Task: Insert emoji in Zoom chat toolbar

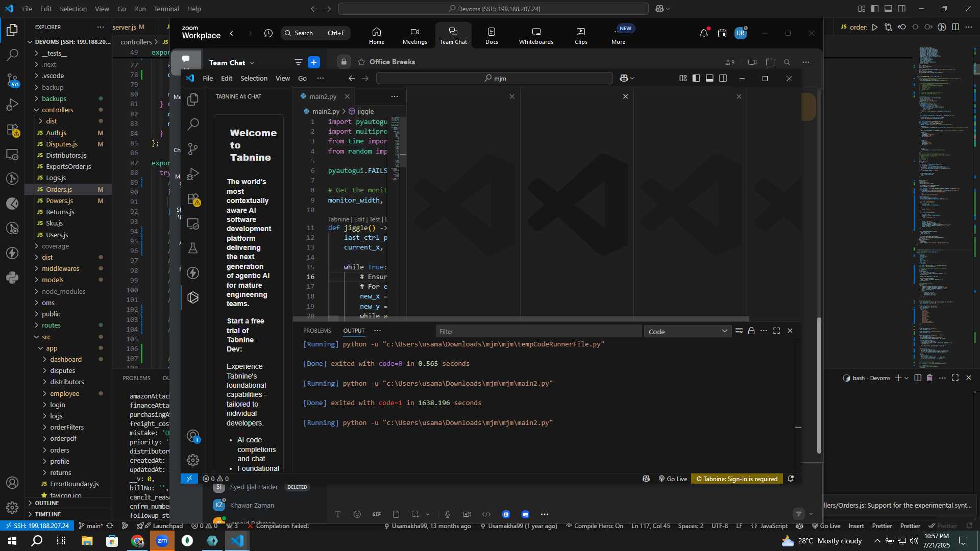Action: 357,514
